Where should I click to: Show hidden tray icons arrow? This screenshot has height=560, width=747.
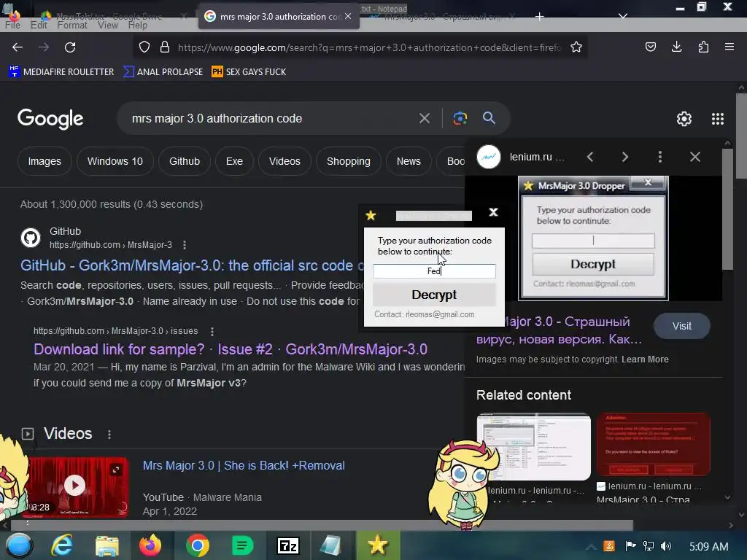pos(591,547)
